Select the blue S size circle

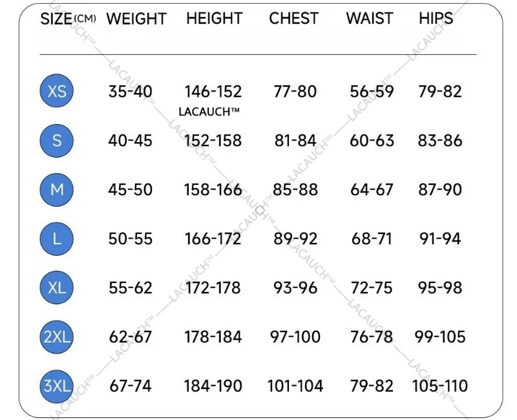pyautogui.click(x=57, y=140)
